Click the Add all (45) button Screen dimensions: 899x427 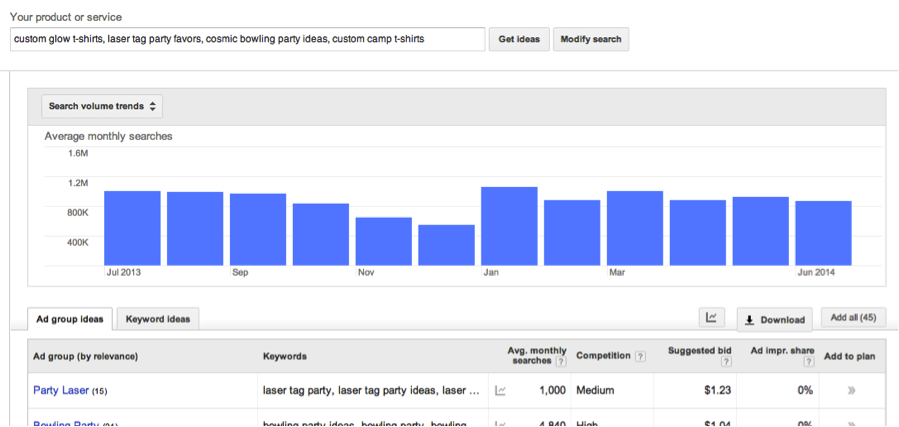point(853,317)
